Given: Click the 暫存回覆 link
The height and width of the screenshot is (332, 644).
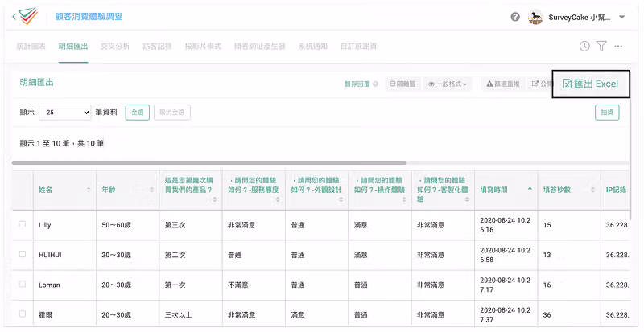Looking at the screenshot, I should click(357, 84).
